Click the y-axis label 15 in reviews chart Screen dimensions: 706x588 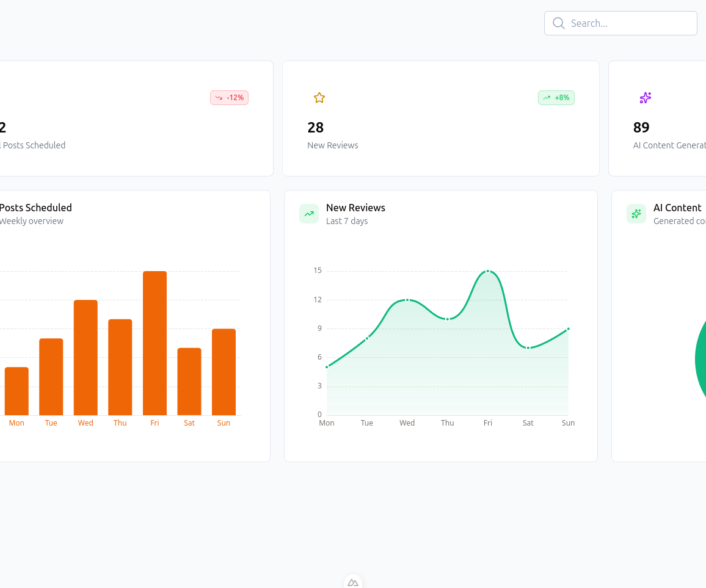(318, 270)
